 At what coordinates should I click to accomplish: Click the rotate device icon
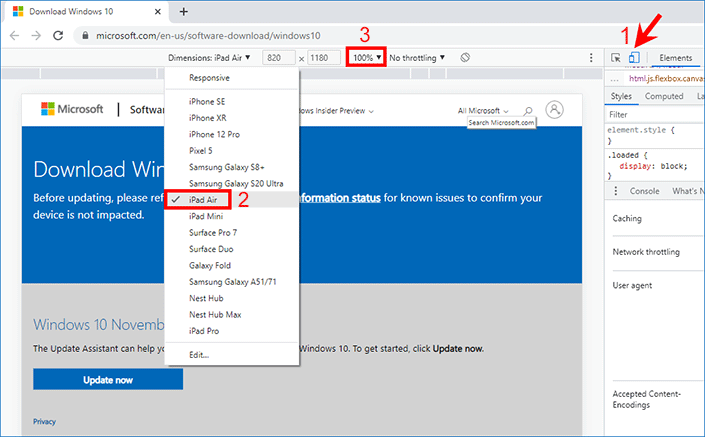[465, 58]
